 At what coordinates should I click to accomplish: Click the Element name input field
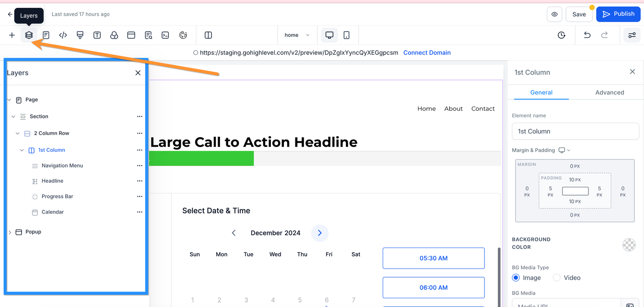coord(575,131)
